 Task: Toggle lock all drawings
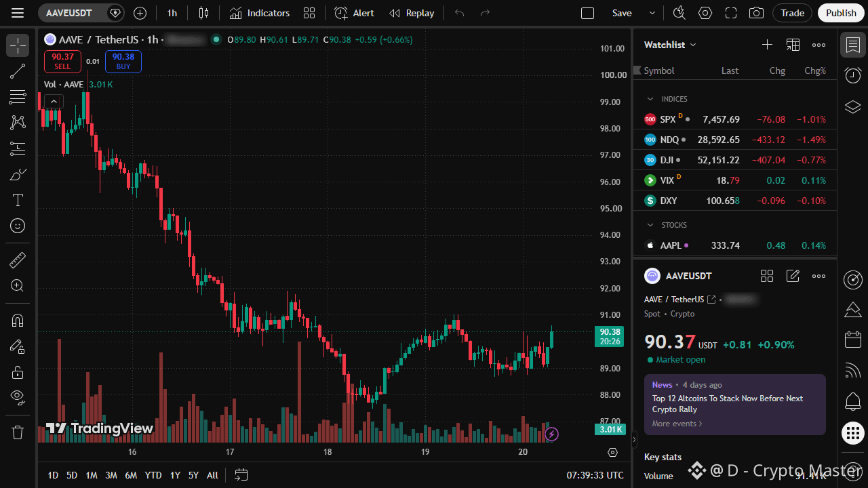[x=18, y=372]
